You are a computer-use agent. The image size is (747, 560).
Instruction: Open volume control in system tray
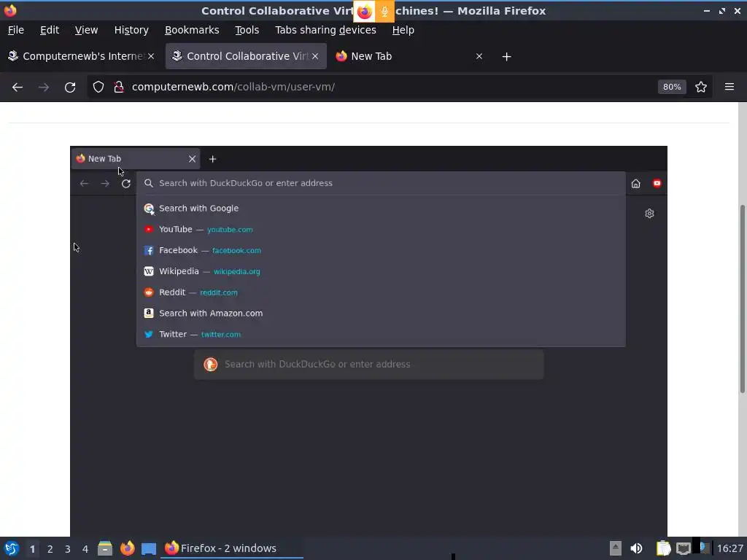click(x=636, y=548)
